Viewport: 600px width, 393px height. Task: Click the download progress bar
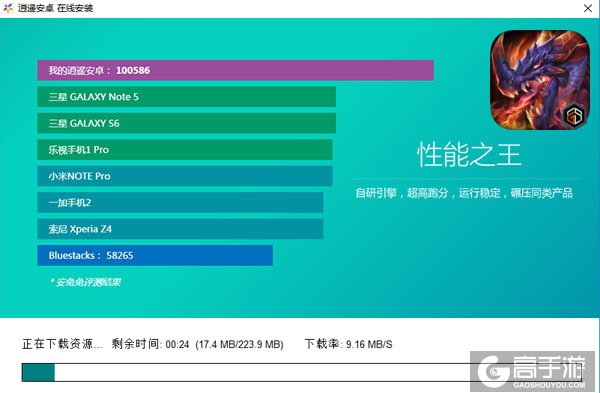pyautogui.click(x=302, y=372)
